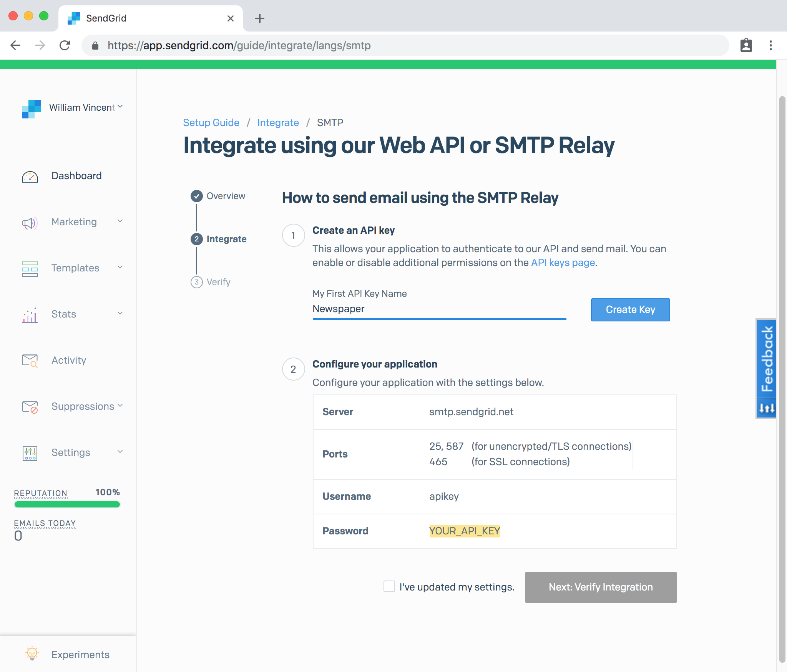Open Dashboard from the sidebar
This screenshot has height=672, width=787.
pyautogui.click(x=76, y=176)
